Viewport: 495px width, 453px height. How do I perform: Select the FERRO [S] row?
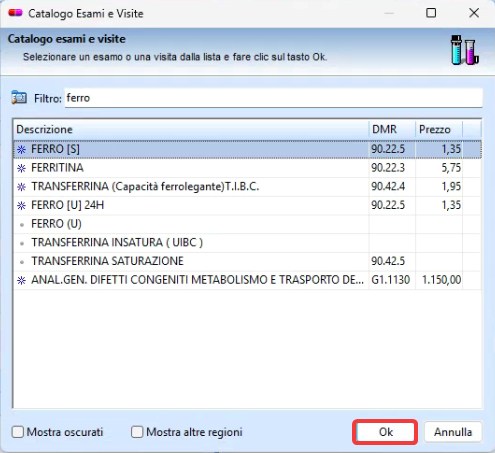coord(247,149)
